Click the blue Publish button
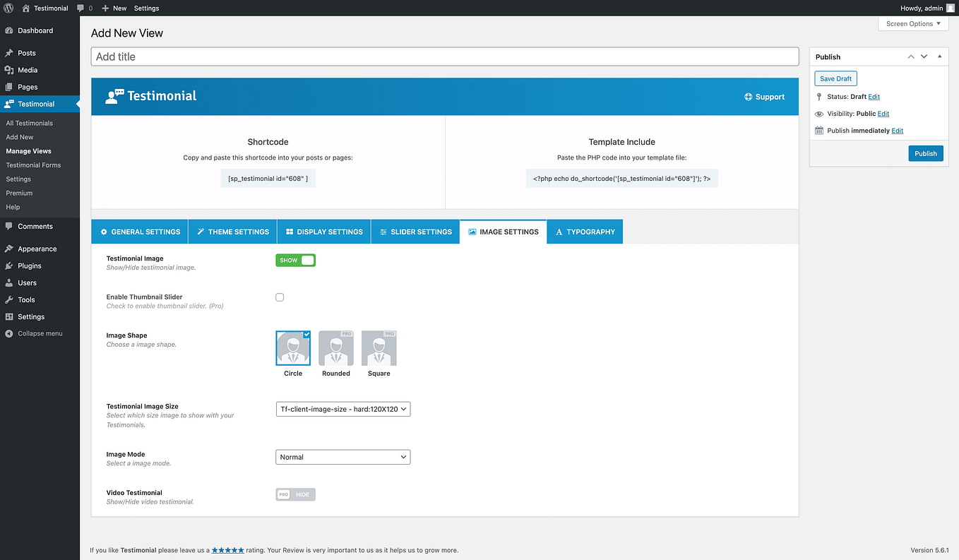The width and height of the screenshot is (959, 560). [x=925, y=153]
